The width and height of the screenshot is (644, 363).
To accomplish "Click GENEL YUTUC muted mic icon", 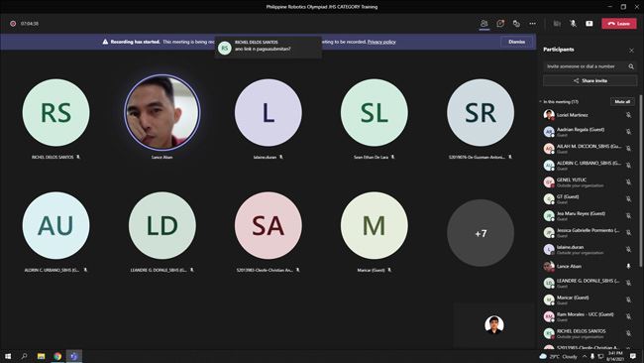I will [628, 182].
